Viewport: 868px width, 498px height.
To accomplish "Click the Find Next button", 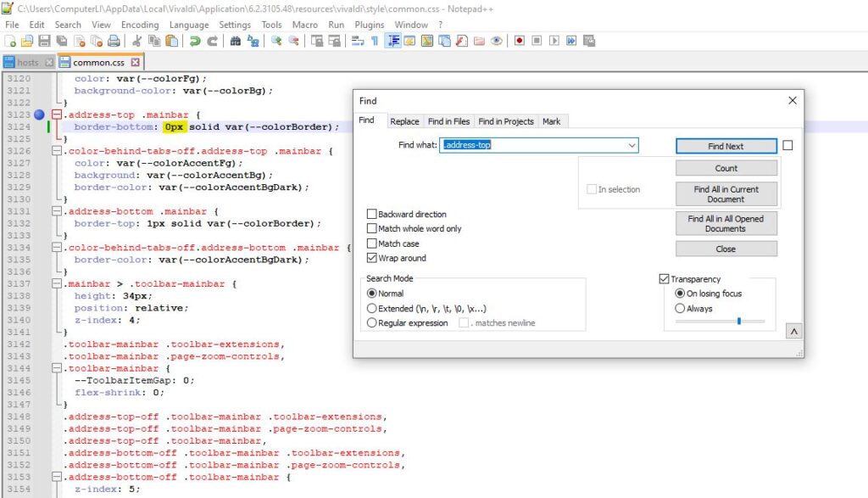I will [726, 146].
